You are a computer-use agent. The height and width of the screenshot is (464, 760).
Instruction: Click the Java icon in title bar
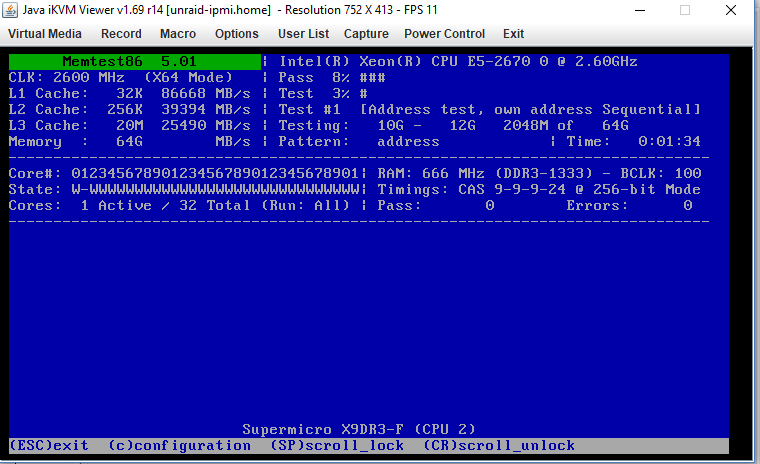[10, 10]
